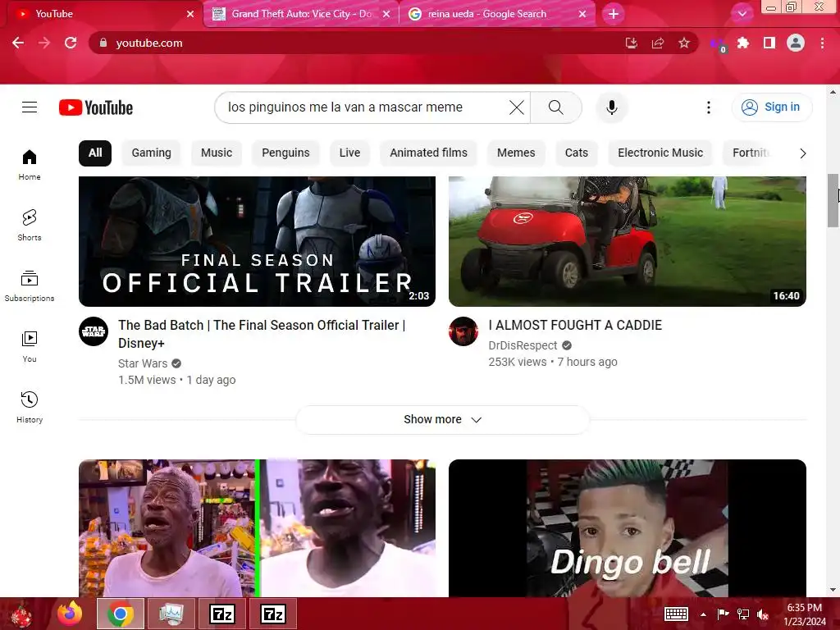Open Star Wars channel name link
The width and height of the screenshot is (840, 630).
(x=143, y=363)
